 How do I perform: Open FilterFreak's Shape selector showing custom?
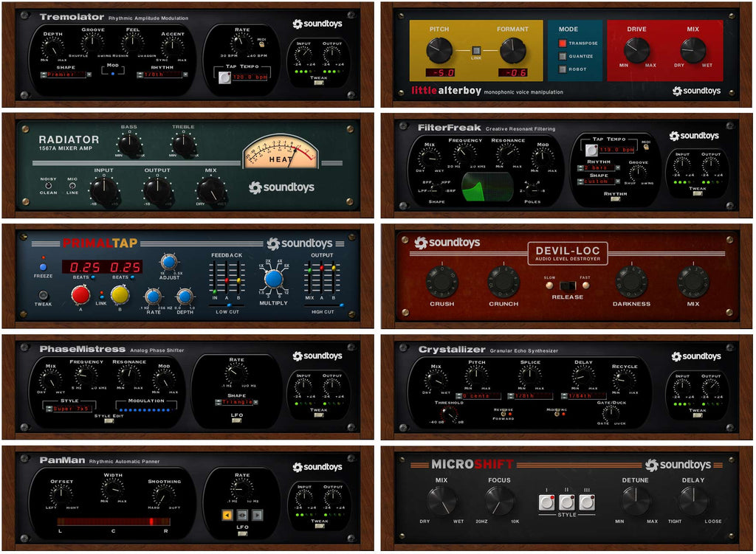pyautogui.click(x=599, y=181)
